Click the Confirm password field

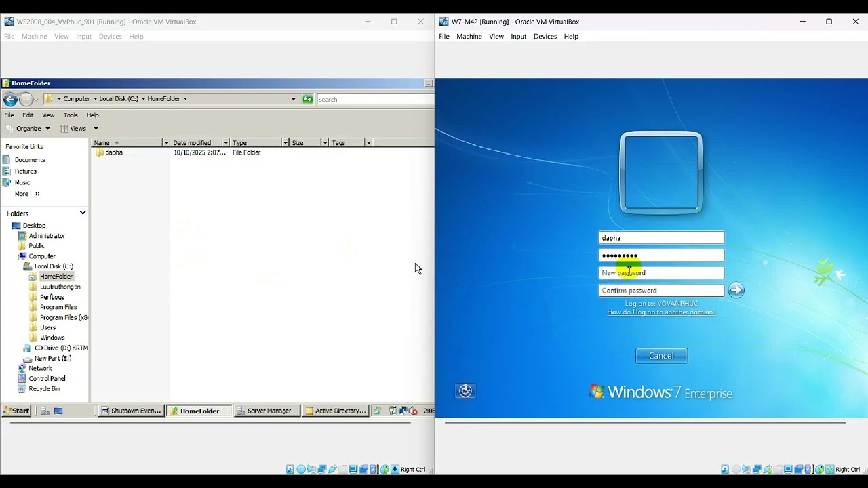coord(661,291)
